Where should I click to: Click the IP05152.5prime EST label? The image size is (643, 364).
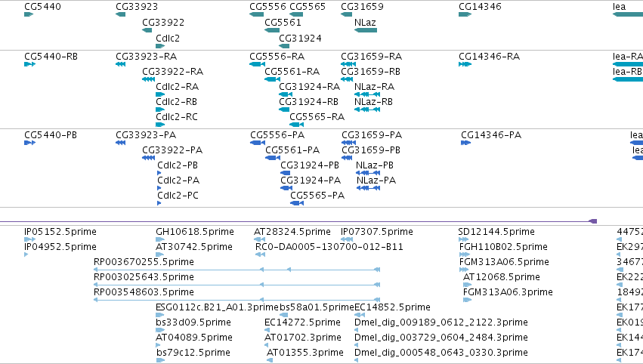60,232
